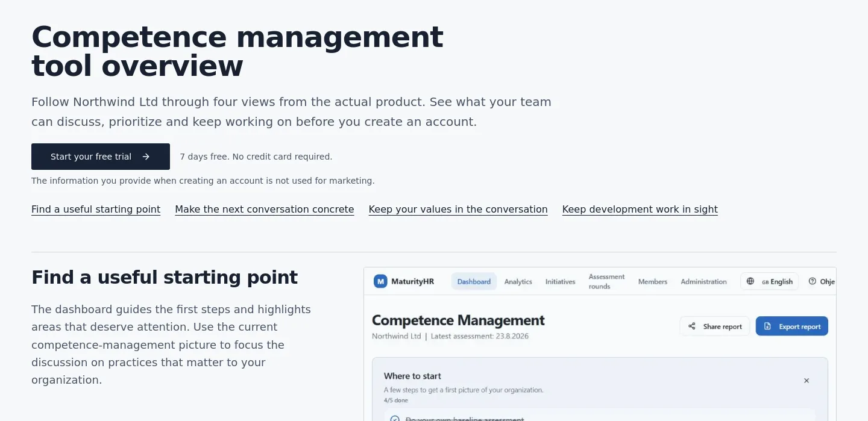Image resolution: width=868 pixels, height=421 pixels.
Task: Open Keep your values in the conversation link
Action: pyautogui.click(x=458, y=210)
